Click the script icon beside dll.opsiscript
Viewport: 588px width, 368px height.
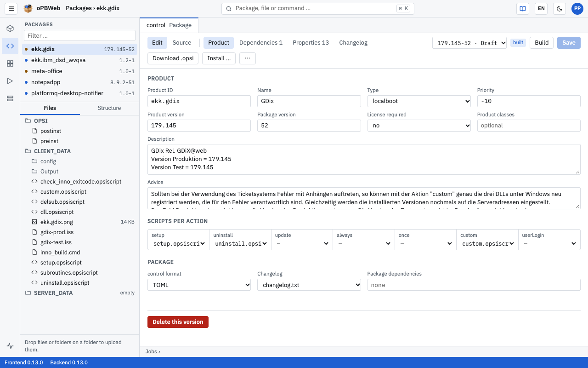[34, 212]
